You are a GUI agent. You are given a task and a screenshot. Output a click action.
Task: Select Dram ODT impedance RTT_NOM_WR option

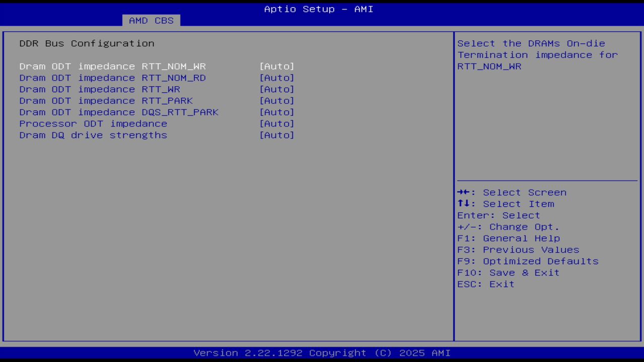pos(113,66)
